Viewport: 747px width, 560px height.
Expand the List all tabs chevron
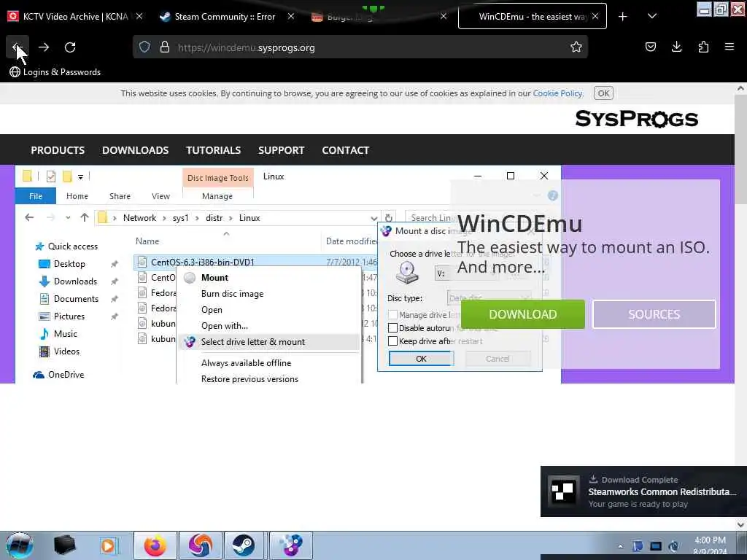[652, 16]
